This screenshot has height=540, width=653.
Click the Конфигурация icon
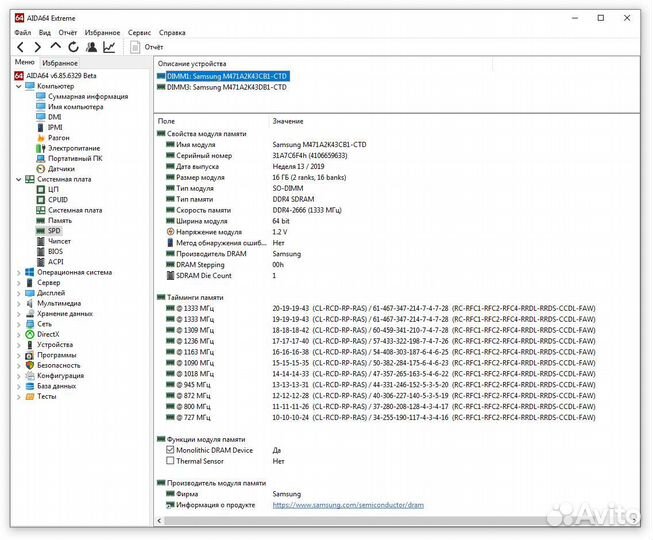pos(30,376)
